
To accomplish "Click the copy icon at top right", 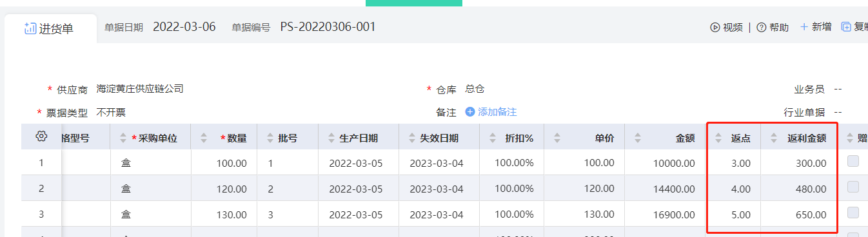I will 846,27.
